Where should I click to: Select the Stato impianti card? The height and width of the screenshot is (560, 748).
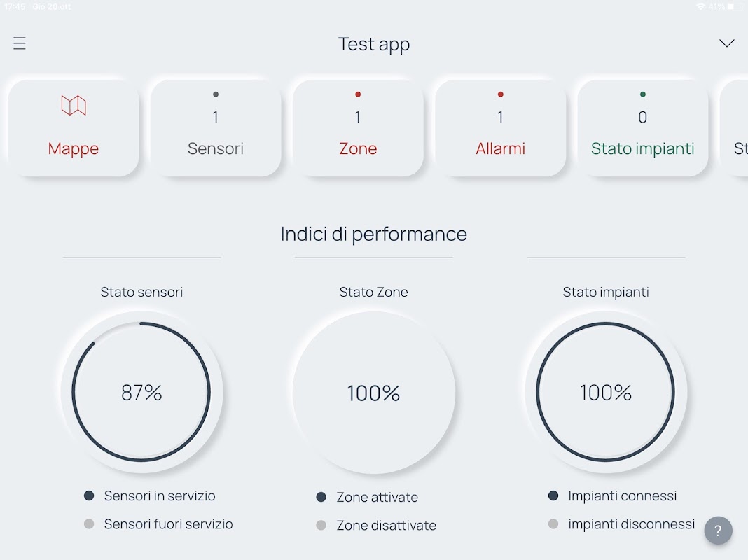click(642, 127)
